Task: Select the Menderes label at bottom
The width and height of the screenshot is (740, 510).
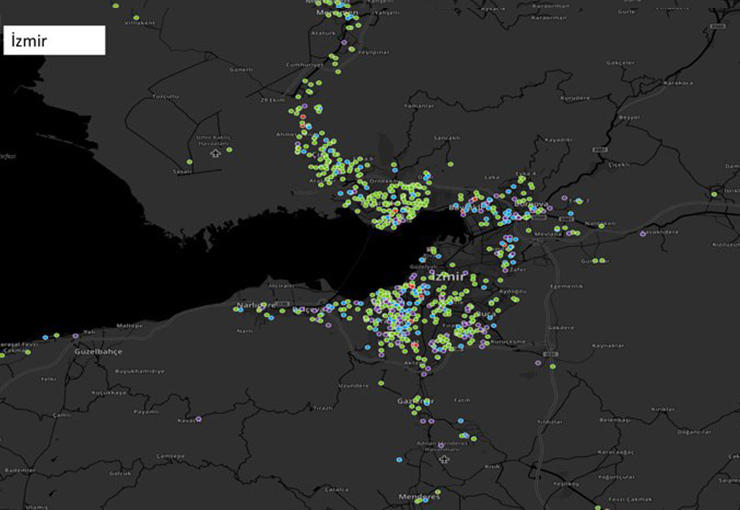Action: pyautogui.click(x=418, y=496)
